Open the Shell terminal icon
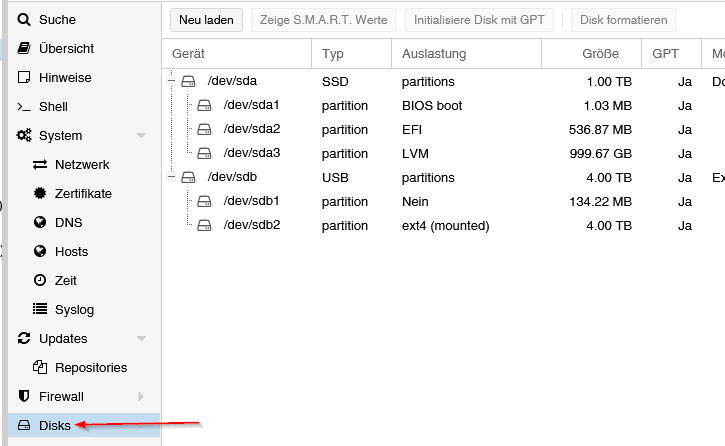 [x=25, y=107]
